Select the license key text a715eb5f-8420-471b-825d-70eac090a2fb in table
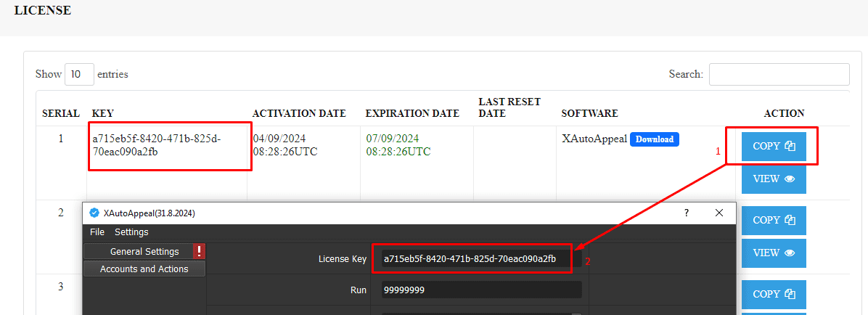The height and width of the screenshot is (315, 868). pos(157,145)
